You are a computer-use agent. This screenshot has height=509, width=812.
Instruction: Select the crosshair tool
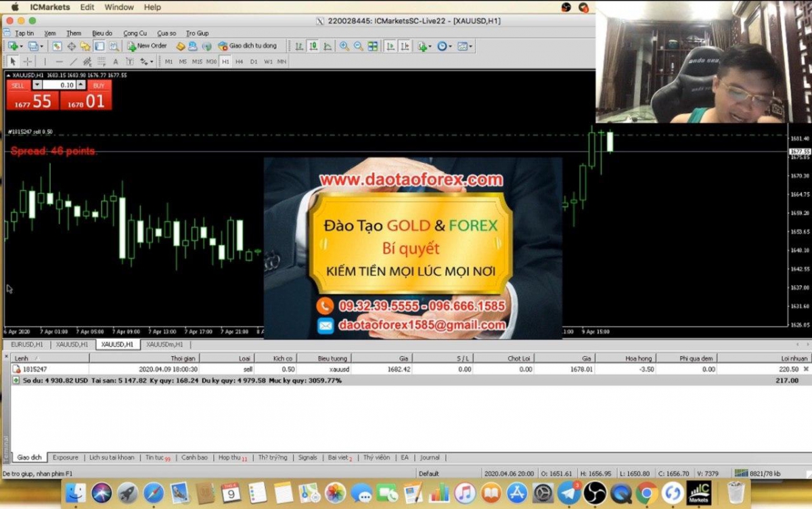(27, 62)
